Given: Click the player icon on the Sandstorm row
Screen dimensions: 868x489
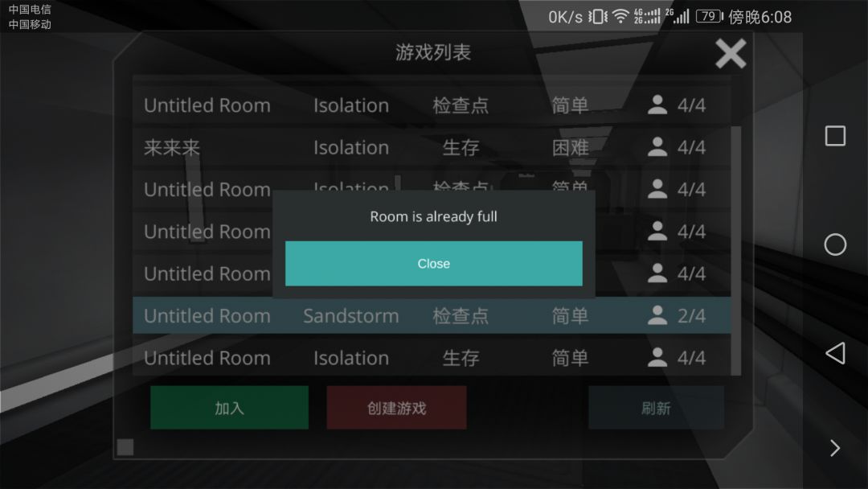Looking at the screenshot, I should click(x=657, y=315).
